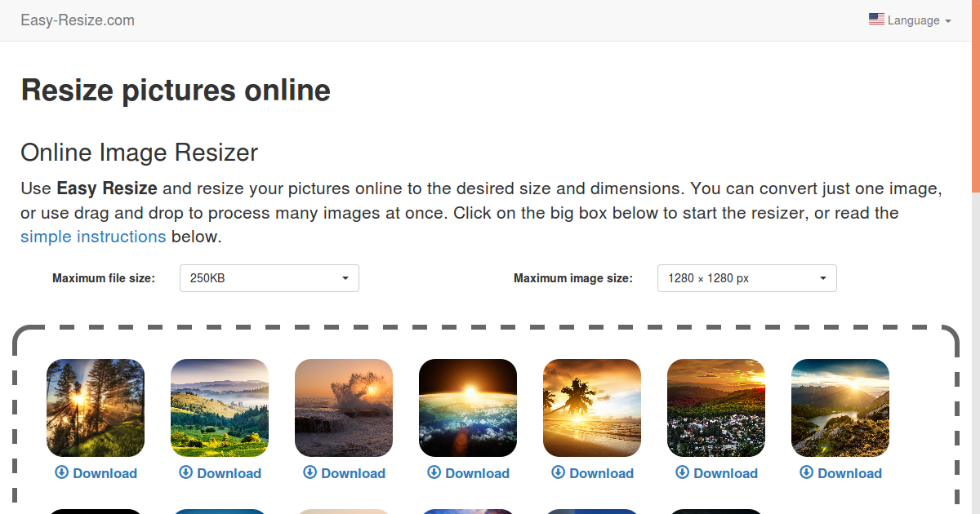Click the download icon under the river valley sunrise
980x514 pixels.
tap(805, 473)
